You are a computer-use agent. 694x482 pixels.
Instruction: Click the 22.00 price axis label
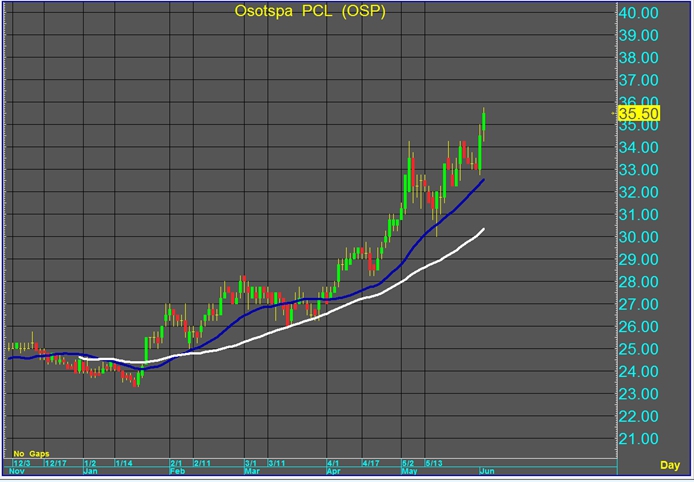click(638, 416)
